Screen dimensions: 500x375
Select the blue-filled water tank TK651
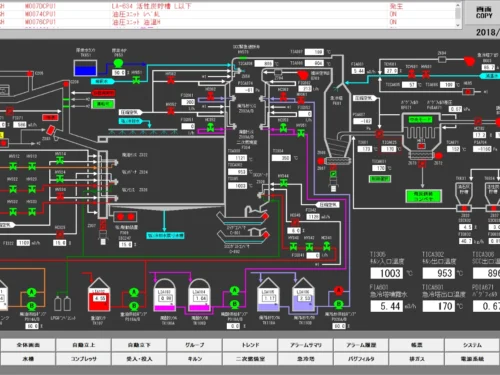click(86, 68)
